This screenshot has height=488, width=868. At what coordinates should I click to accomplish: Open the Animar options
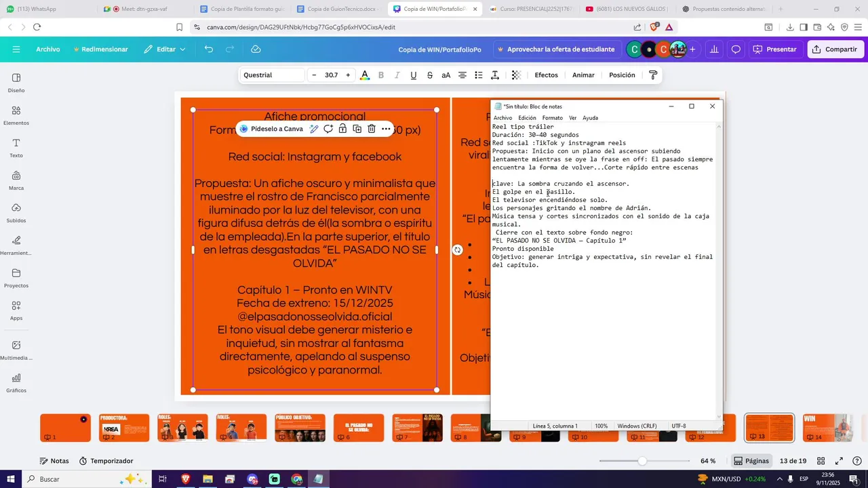tap(583, 75)
